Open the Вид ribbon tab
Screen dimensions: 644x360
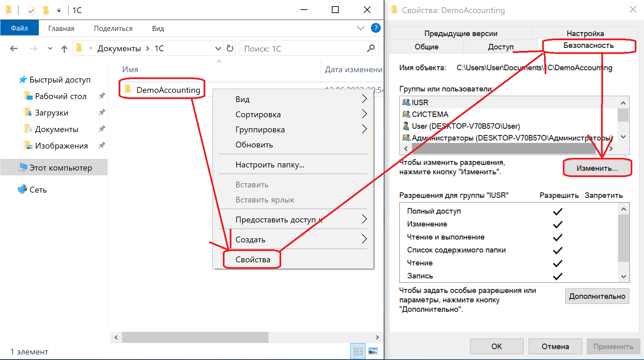tap(158, 29)
